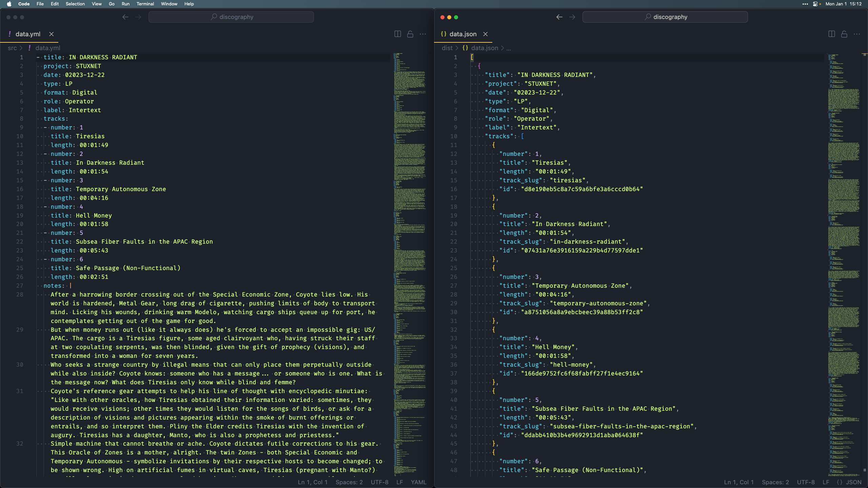
Task: Go forward in left window navigation
Action: [x=138, y=17]
